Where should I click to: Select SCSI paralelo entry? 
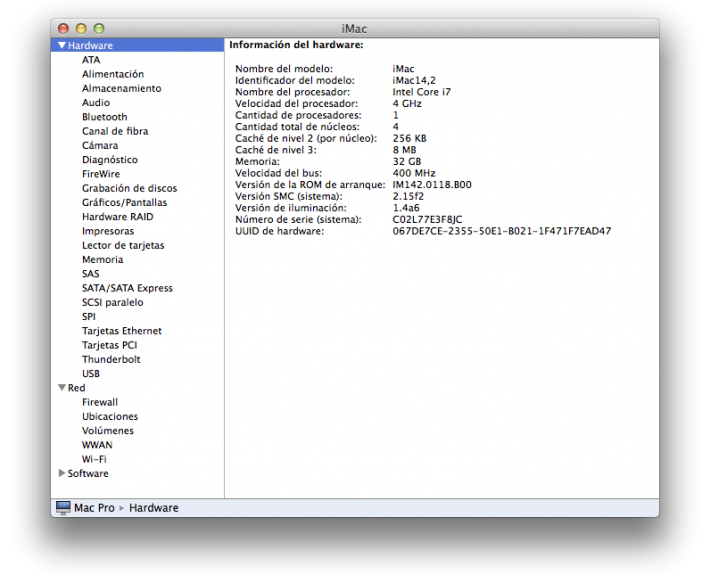(112, 302)
